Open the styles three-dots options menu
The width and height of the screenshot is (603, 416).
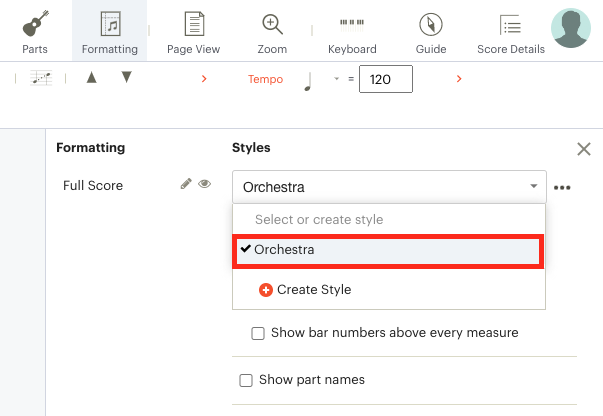point(562,188)
